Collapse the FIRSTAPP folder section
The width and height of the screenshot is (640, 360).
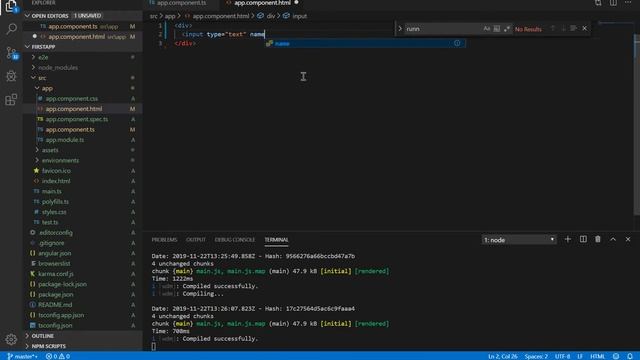pyautogui.click(x=43, y=47)
